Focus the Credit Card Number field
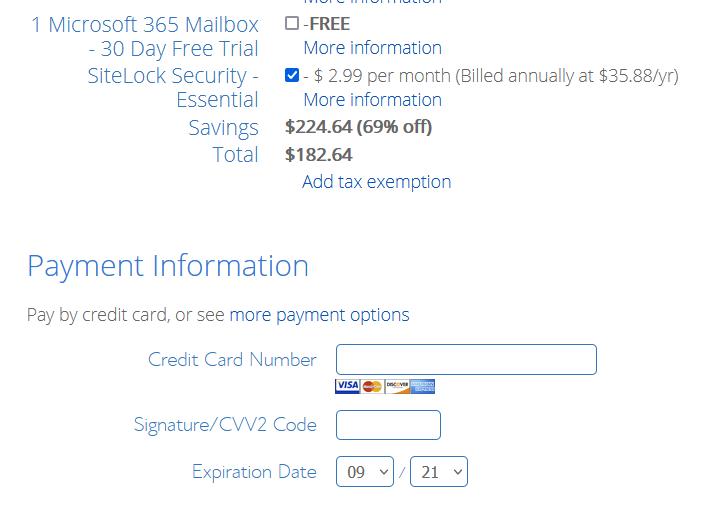The height and width of the screenshot is (524, 723). pos(466,359)
